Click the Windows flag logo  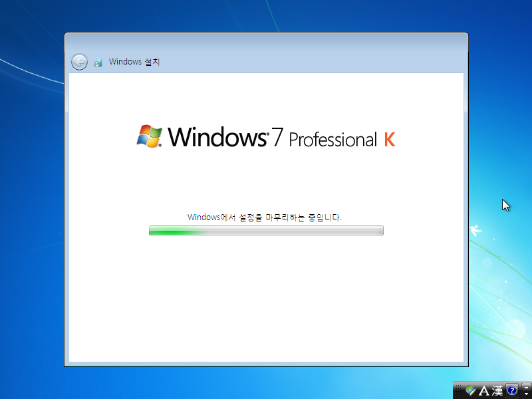(149, 136)
